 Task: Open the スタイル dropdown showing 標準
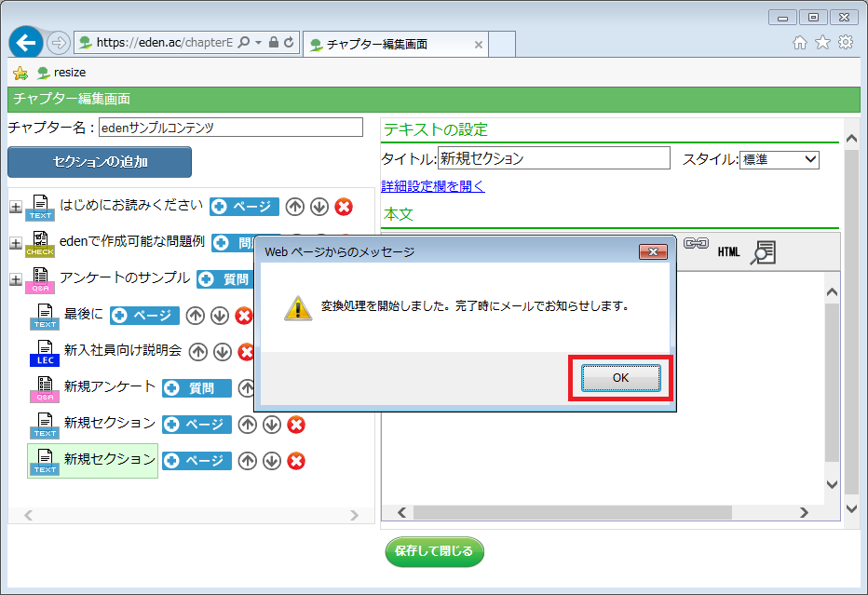coord(779,160)
